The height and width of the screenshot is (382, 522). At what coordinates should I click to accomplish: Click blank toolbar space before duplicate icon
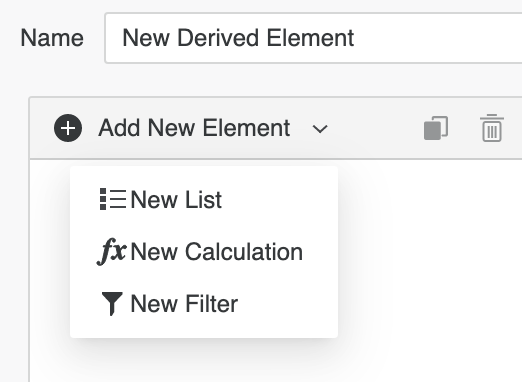click(x=375, y=128)
